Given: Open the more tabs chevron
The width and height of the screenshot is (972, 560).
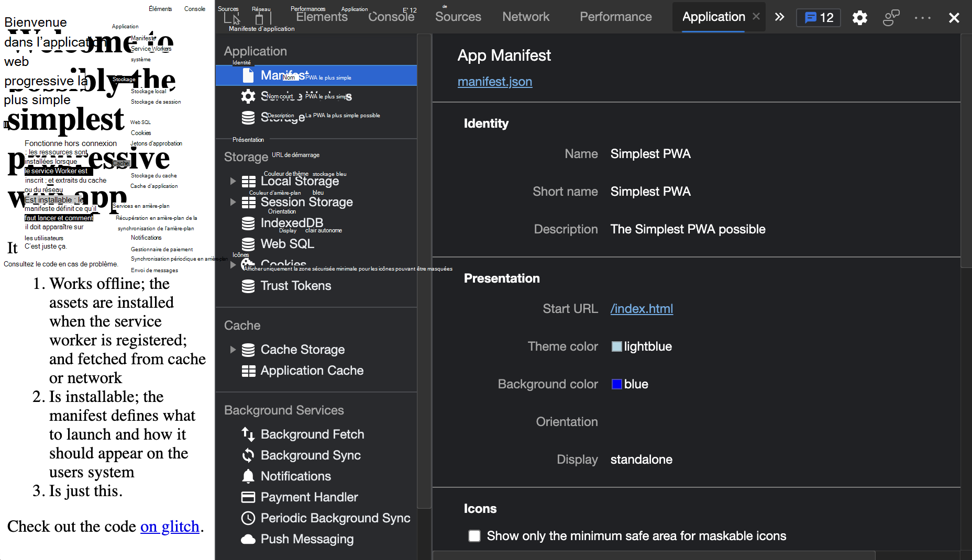Looking at the screenshot, I should pyautogui.click(x=780, y=17).
